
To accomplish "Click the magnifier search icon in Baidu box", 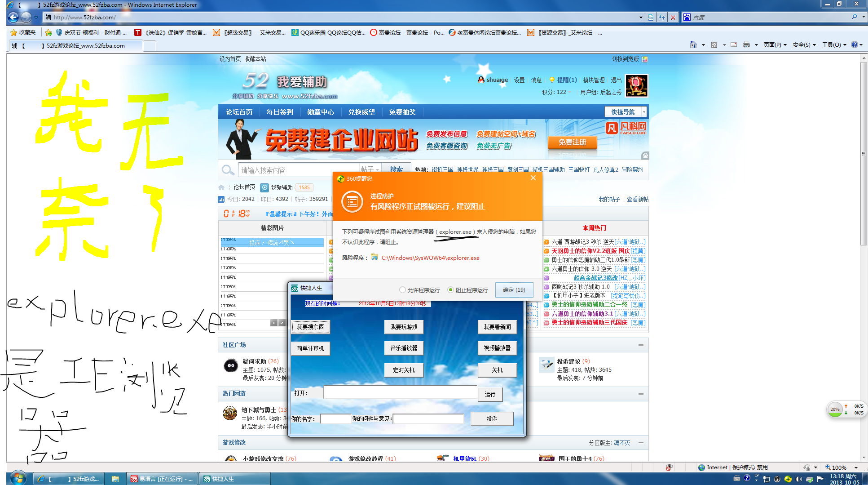I will tap(854, 17).
